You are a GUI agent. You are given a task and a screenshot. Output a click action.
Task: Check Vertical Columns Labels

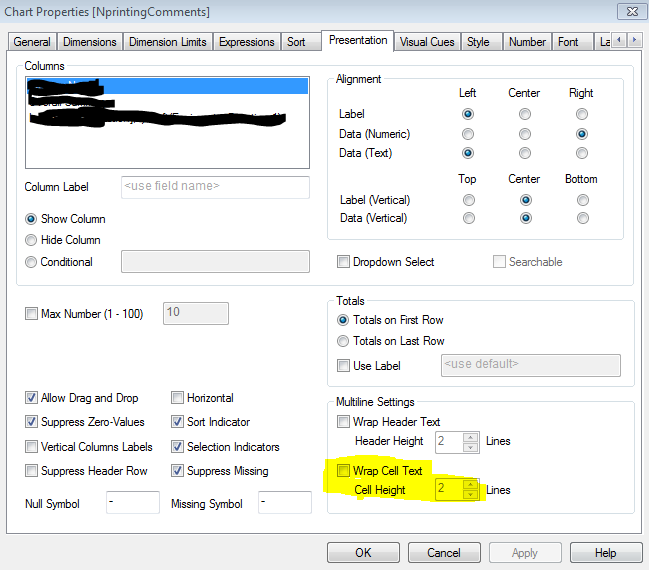coord(31,447)
